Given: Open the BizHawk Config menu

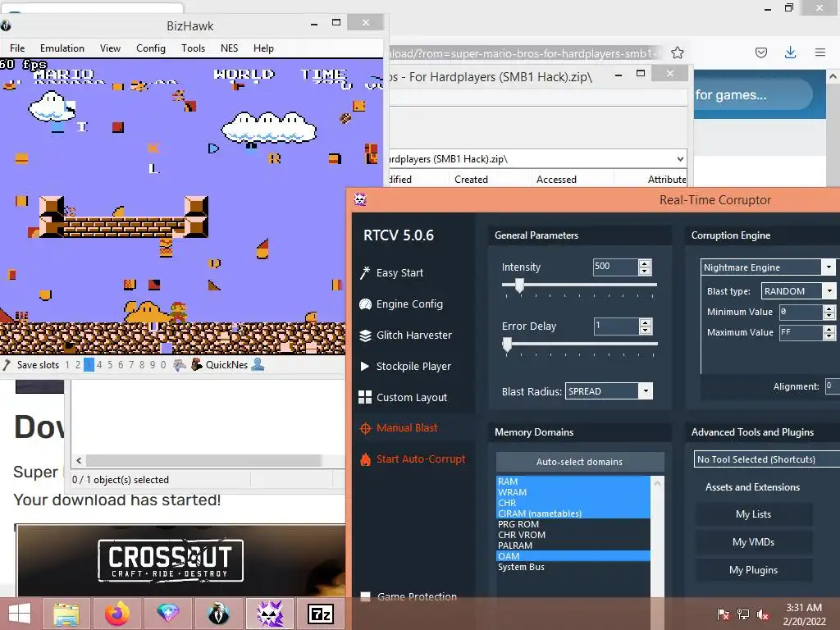Looking at the screenshot, I should [x=151, y=48].
